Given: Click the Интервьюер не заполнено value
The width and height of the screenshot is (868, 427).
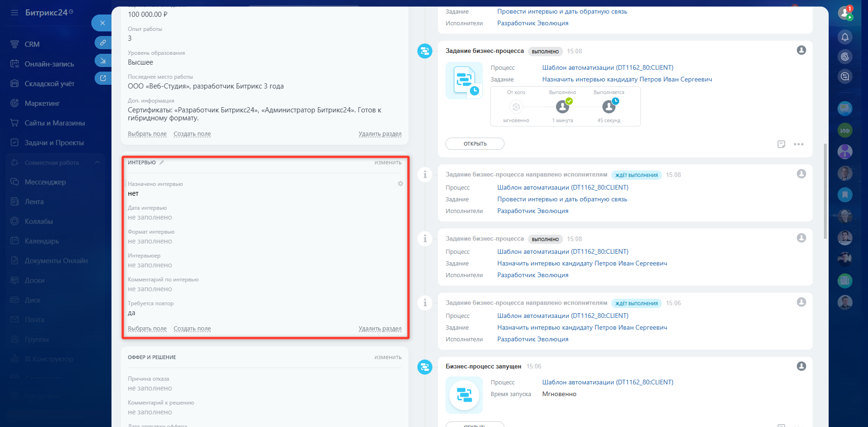Looking at the screenshot, I should pos(150,265).
